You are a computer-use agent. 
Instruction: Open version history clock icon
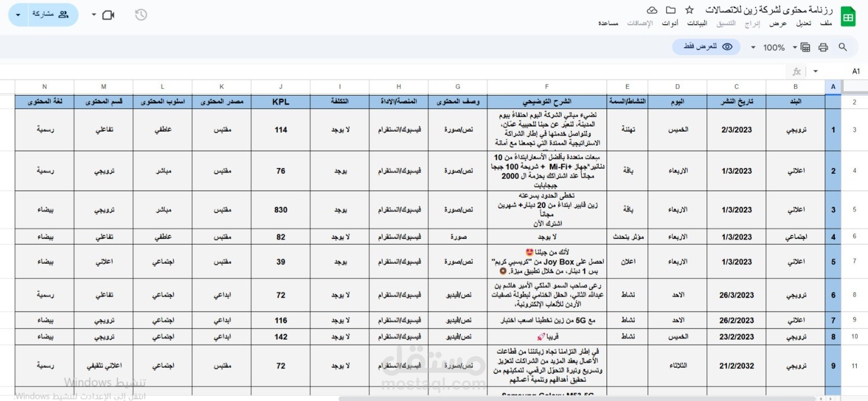click(141, 15)
